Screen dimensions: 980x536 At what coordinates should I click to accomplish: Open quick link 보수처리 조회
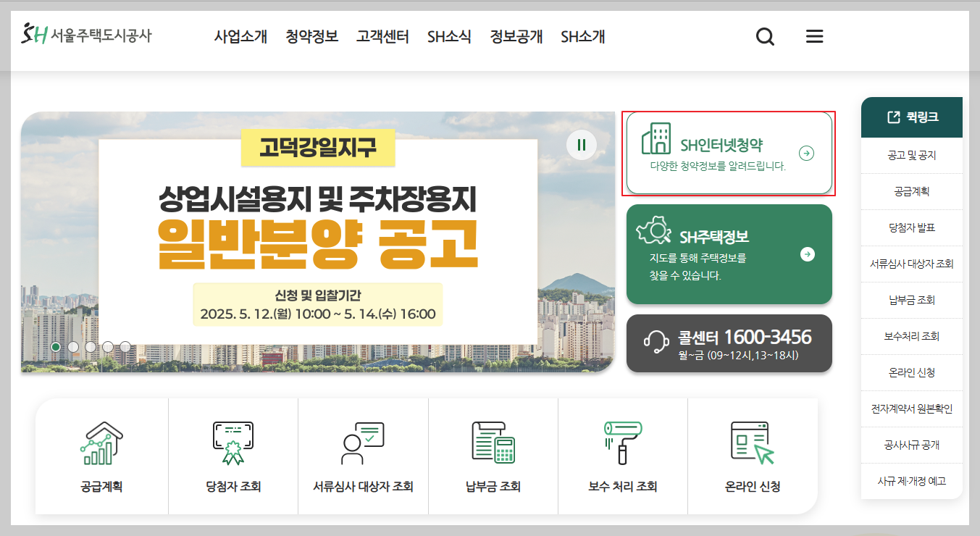pos(912,336)
